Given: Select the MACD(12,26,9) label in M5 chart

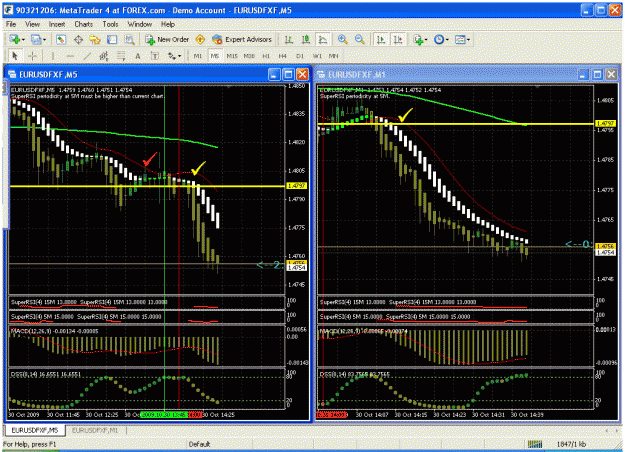Looking at the screenshot, I should coord(53,331).
